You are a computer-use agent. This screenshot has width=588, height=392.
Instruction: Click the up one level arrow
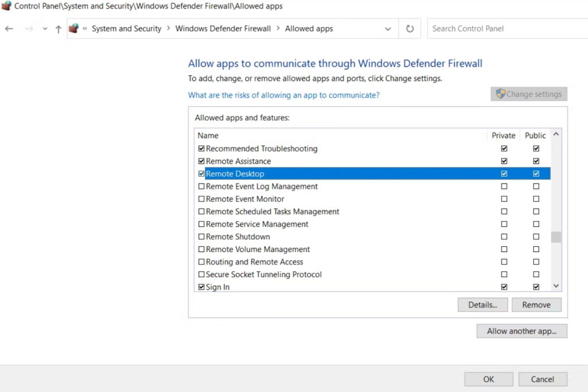pyautogui.click(x=58, y=28)
